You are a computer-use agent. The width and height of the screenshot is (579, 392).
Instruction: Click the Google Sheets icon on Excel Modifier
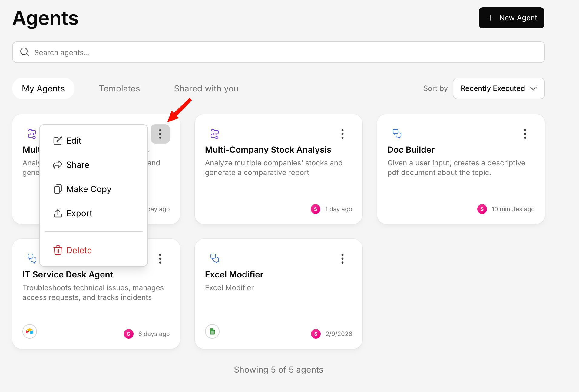click(x=212, y=331)
